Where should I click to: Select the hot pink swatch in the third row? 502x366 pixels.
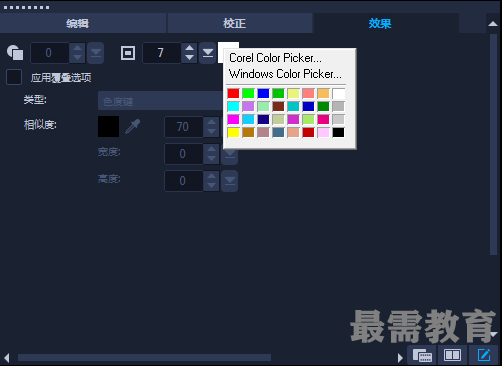(x=323, y=119)
